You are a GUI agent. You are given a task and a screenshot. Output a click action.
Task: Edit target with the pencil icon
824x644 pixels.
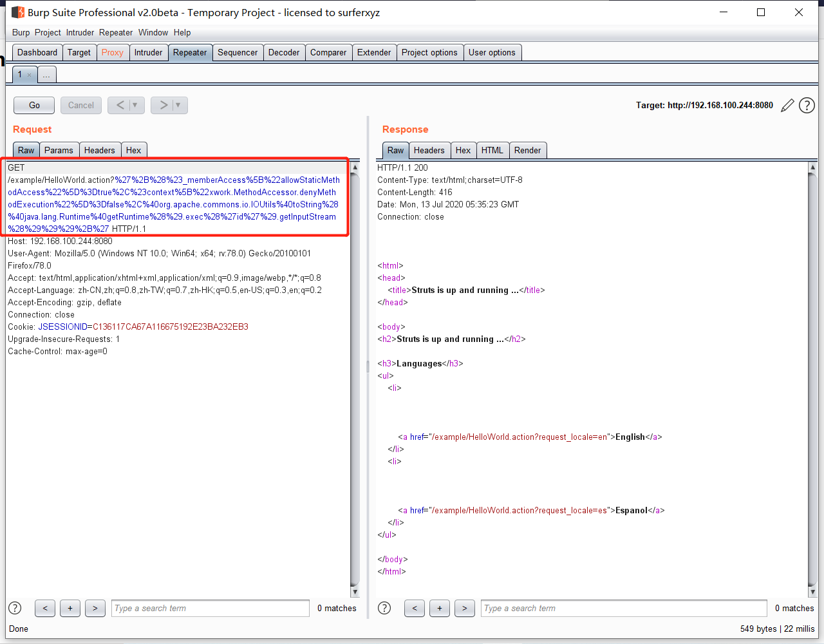pos(787,106)
